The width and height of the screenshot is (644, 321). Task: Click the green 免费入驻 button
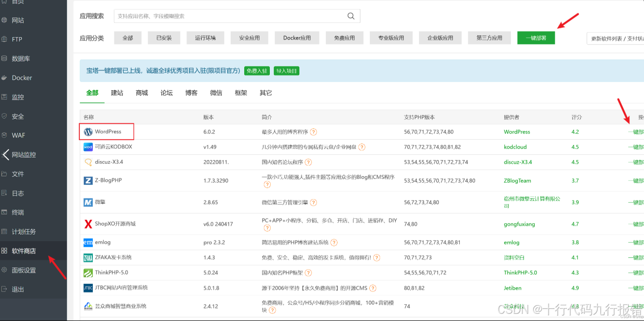[257, 71]
